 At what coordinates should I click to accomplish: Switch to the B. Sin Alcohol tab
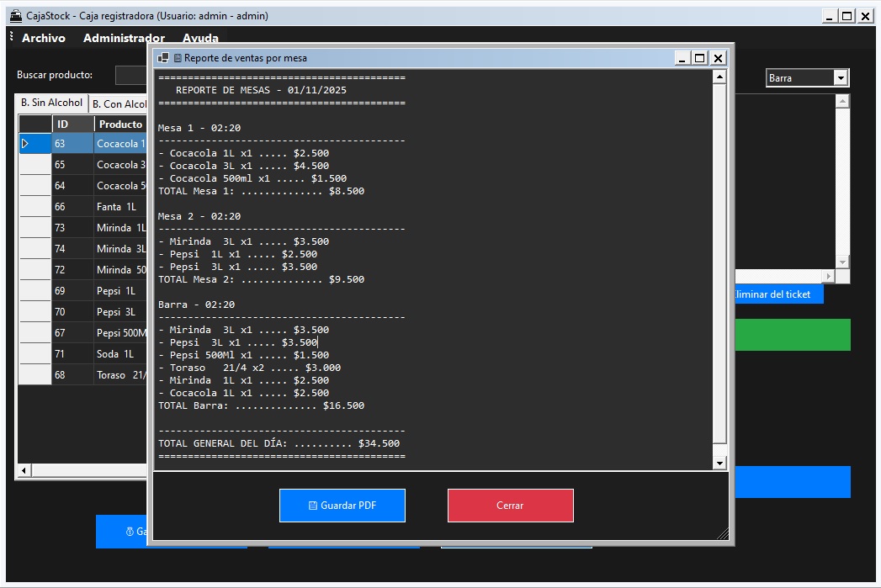click(52, 103)
